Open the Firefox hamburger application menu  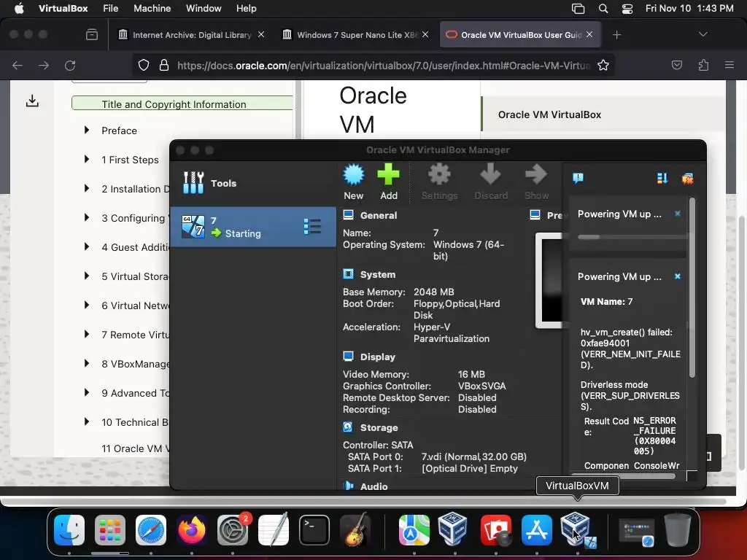click(x=729, y=65)
